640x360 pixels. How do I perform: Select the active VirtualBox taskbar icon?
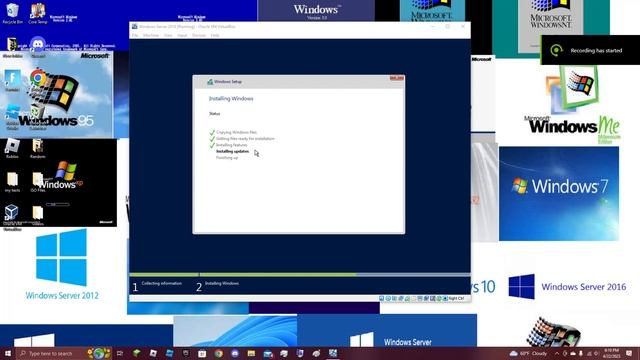coord(333,353)
